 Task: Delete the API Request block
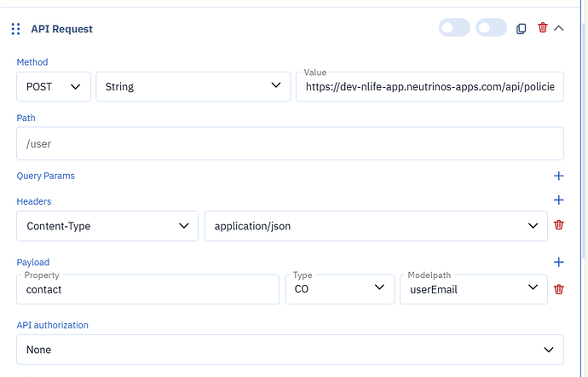pyautogui.click(x=543, y=28)
